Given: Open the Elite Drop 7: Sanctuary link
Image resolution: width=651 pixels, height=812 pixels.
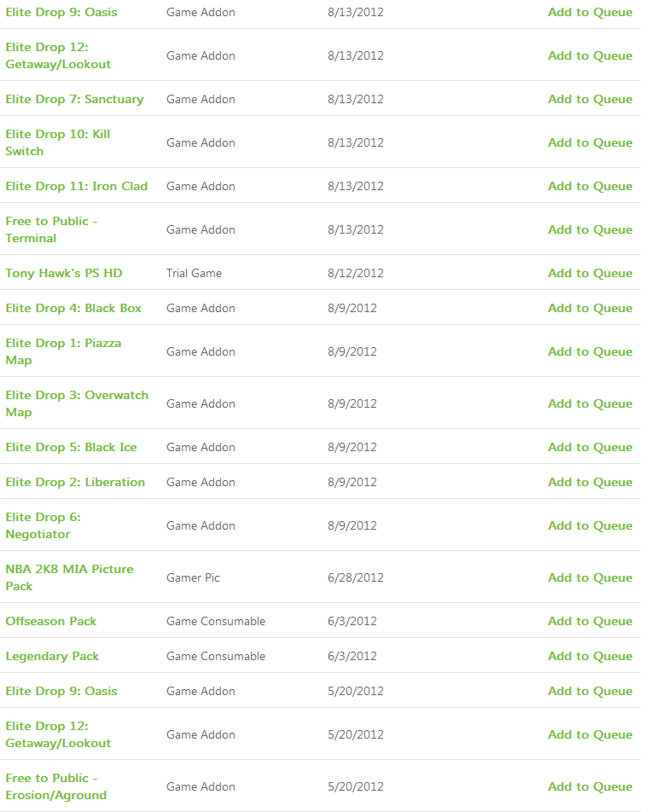Looking at the screenshot, I should pyautogui.click(x=74, y=99).
